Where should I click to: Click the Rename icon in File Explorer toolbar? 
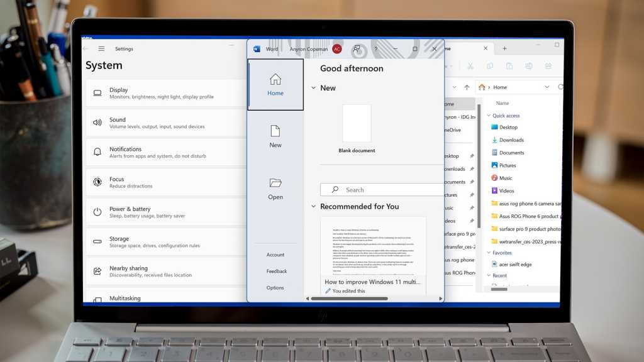[528, 66]
